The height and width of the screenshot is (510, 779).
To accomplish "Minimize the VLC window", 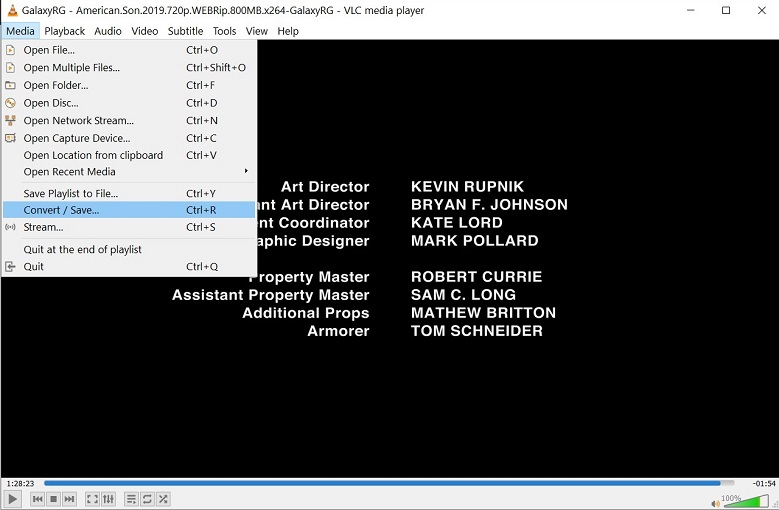I will coord(691,10).
